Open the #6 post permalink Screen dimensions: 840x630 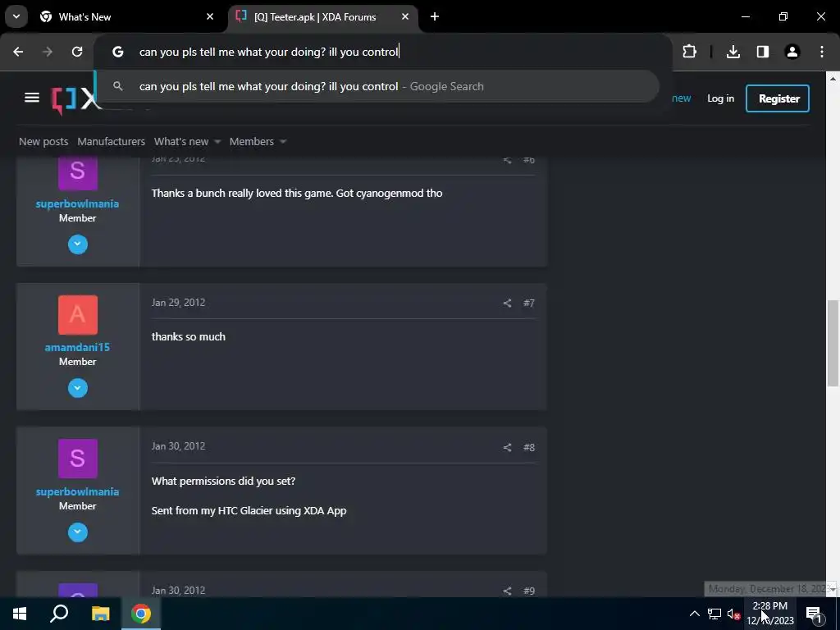pos(529,160)
